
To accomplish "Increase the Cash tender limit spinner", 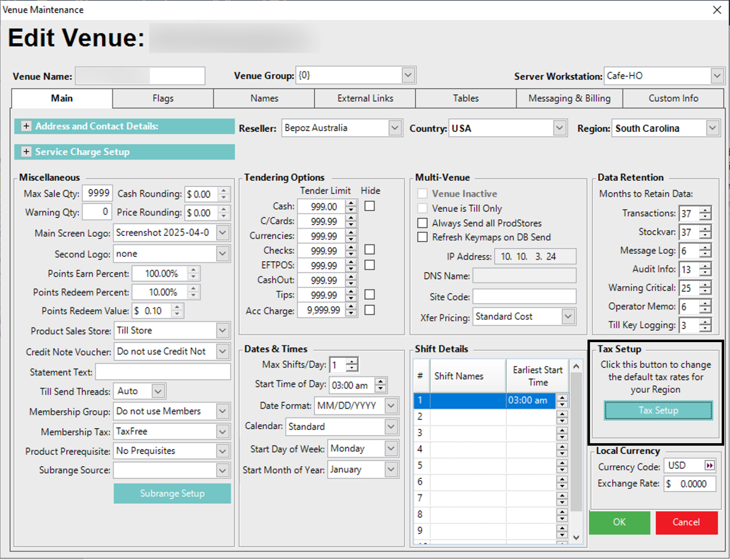I will 351,203.
